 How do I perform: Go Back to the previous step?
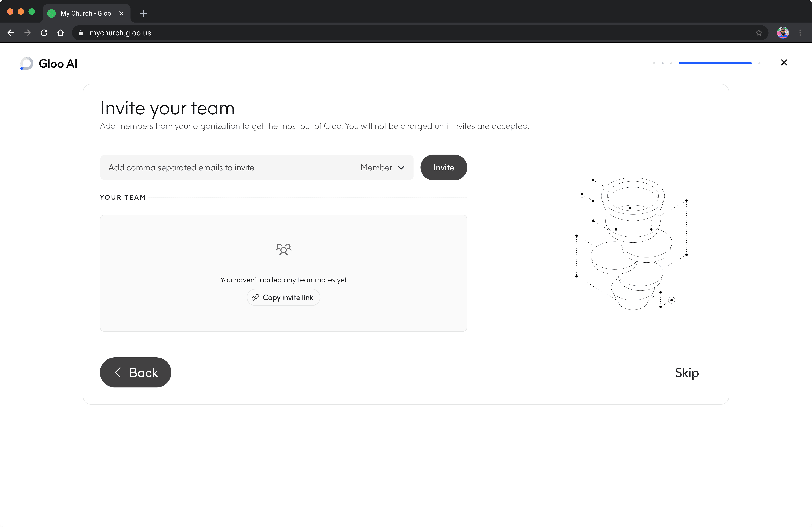click(135, 372)
